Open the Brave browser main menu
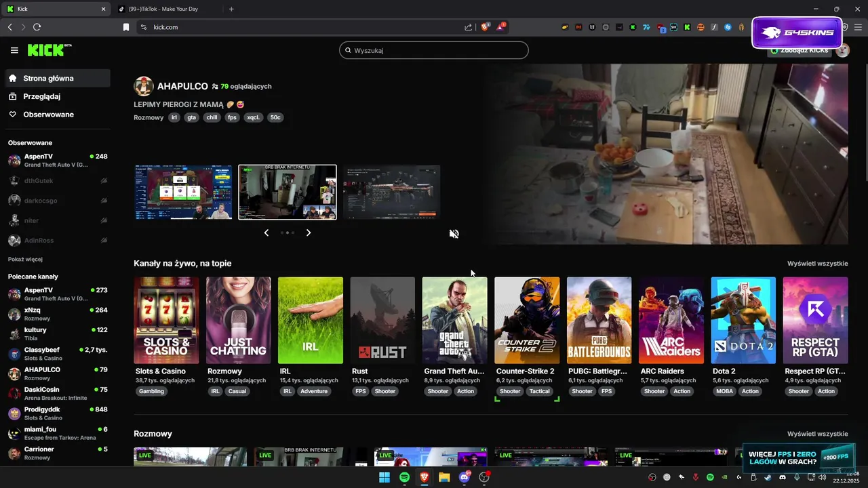This screenshot has width=868, height=488. pos(859,27)
